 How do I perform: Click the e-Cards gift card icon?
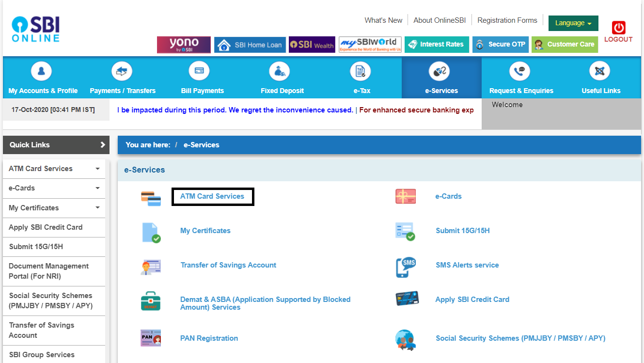(406, 196)
